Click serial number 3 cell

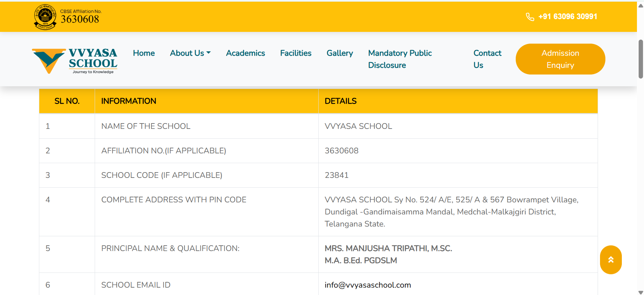(67, 175)
